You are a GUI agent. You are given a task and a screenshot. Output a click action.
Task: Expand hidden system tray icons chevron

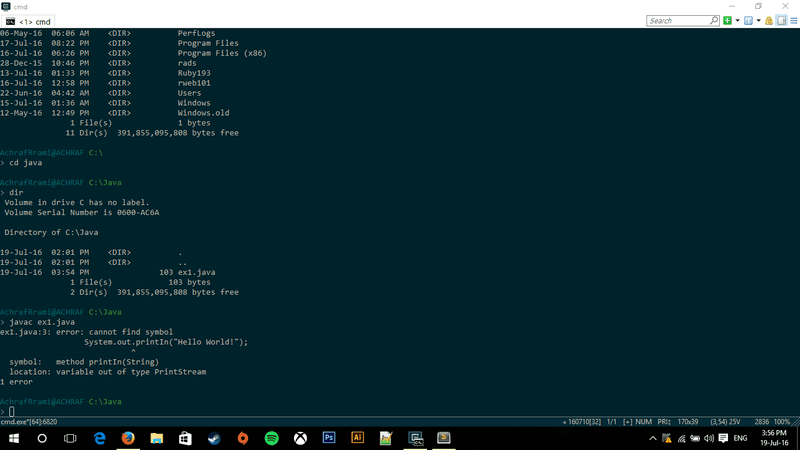(x=653, y=438)
